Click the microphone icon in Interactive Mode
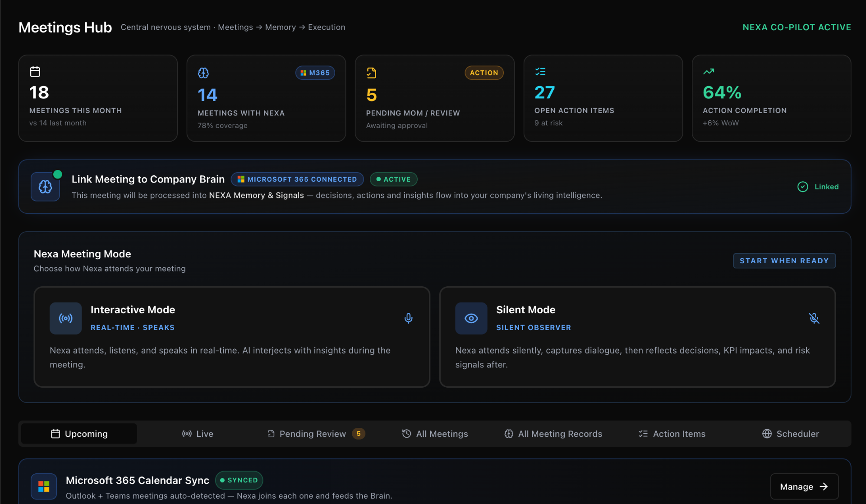 click(x=408, y=318)
